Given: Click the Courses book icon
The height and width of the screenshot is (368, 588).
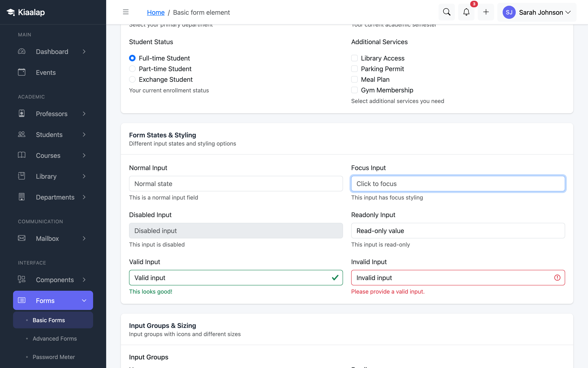Looking at the screenshot, I should (x=22, y=155).
